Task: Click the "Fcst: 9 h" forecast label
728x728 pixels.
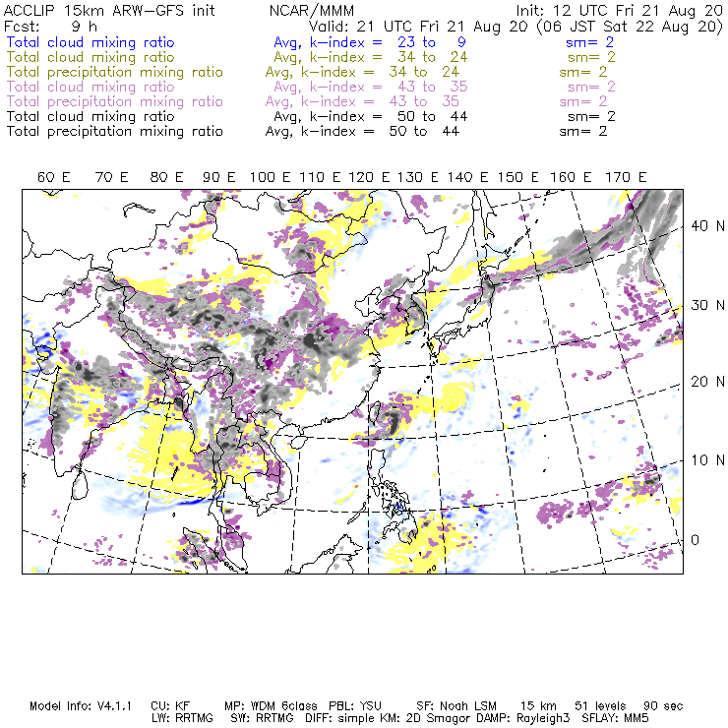Action: 50,26
